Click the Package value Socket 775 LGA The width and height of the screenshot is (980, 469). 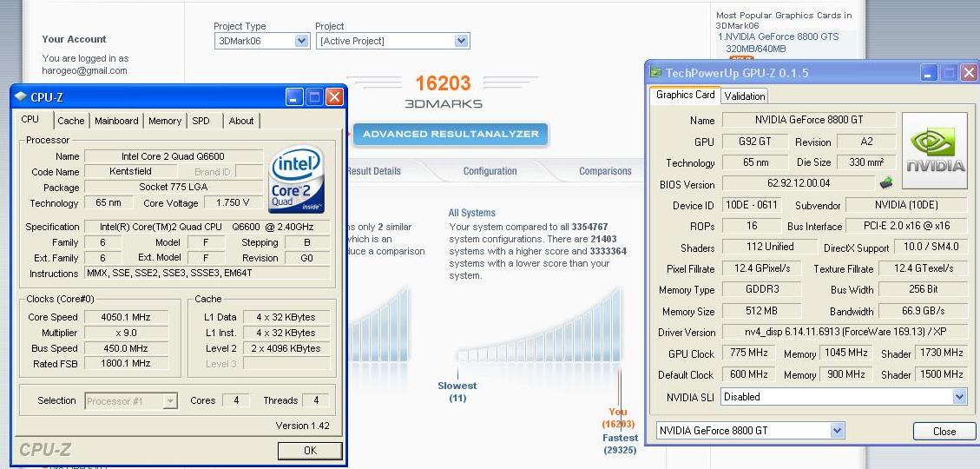pos(173,187)
